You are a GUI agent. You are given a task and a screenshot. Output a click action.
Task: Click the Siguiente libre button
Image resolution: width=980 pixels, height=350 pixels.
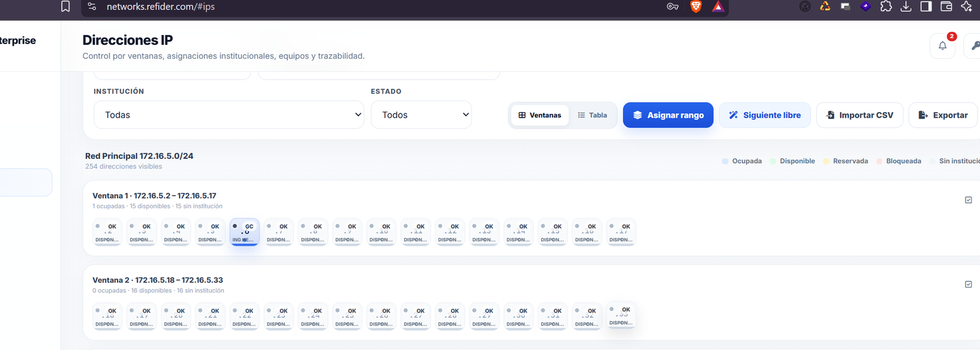(x=765, y=115)
